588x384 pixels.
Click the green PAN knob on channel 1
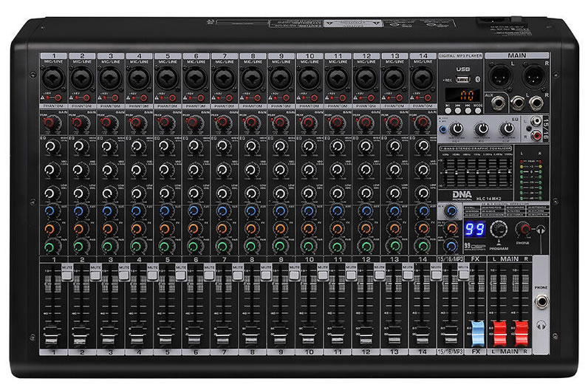click(x=51, y=247)
